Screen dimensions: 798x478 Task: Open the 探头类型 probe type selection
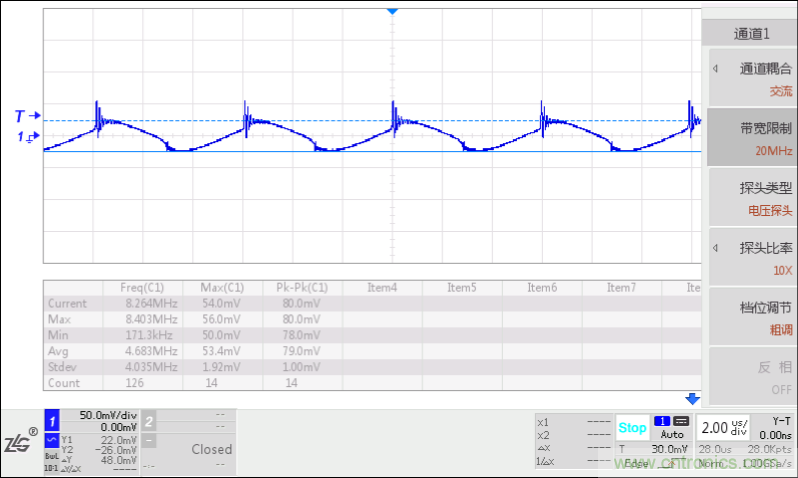click(752, 197)
